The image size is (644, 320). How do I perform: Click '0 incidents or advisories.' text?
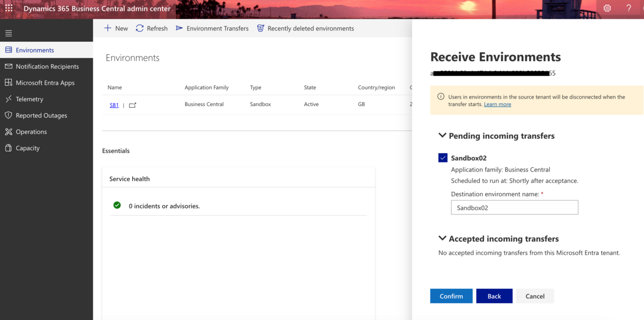click(x=164, y=206)
